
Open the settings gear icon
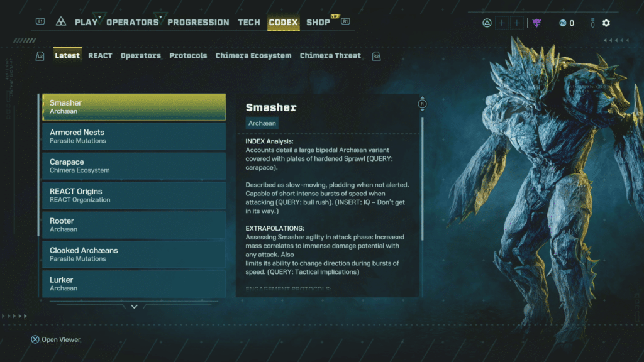(606, 23)
